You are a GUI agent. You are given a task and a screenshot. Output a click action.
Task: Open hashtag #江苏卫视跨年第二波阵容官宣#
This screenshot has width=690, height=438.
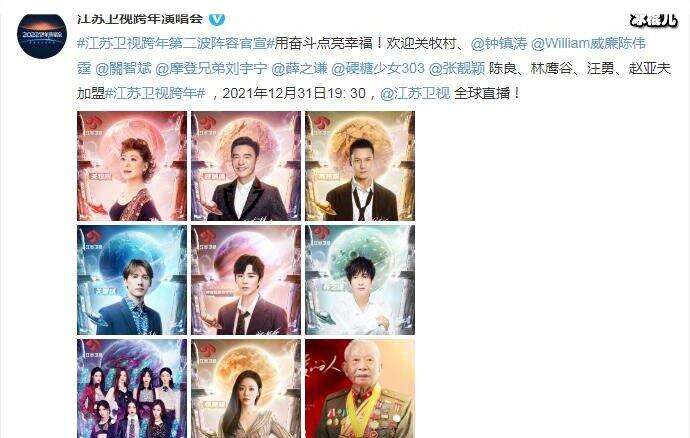[176, 43]
